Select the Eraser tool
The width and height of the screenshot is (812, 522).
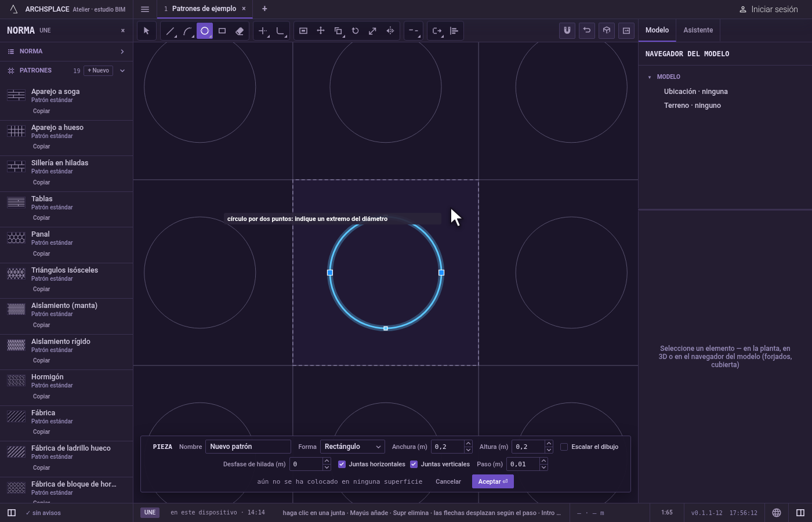coord(240,31)
